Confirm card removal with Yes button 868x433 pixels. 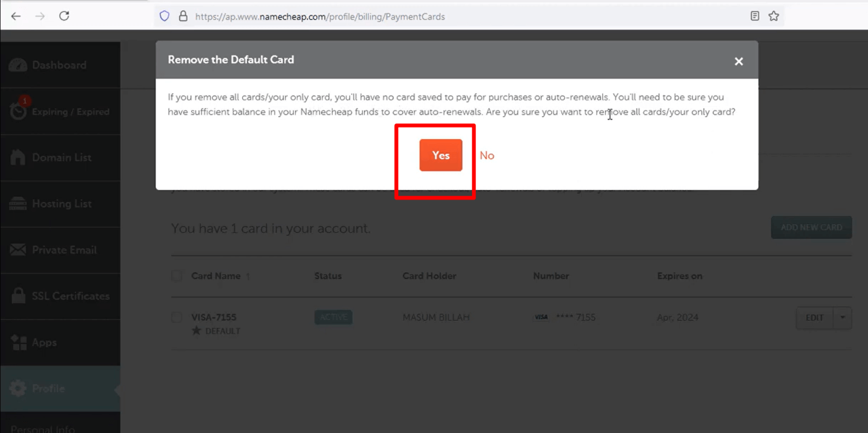coord(441,155)
